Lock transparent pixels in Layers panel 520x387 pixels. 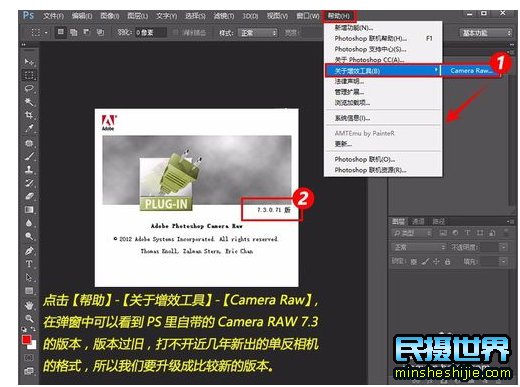(413, 262)
